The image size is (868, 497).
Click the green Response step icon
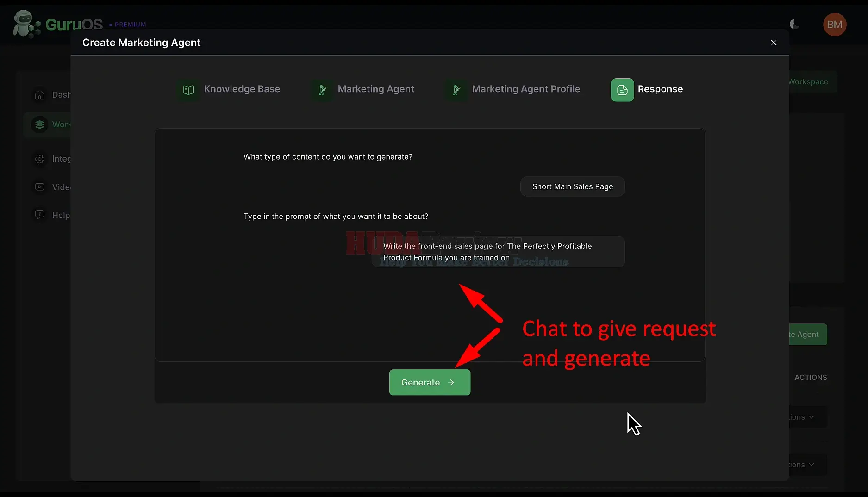tap(622, 90)
